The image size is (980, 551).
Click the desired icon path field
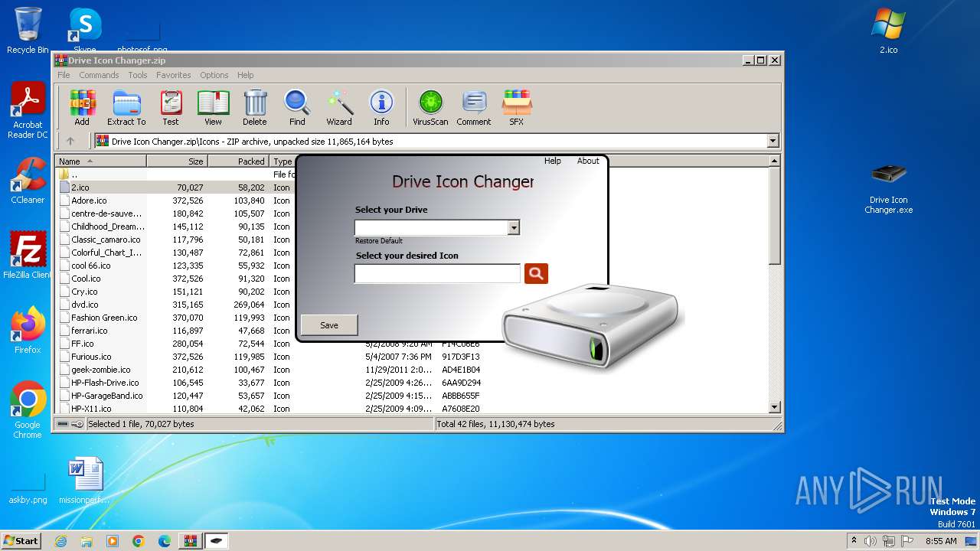coord(437,273)
